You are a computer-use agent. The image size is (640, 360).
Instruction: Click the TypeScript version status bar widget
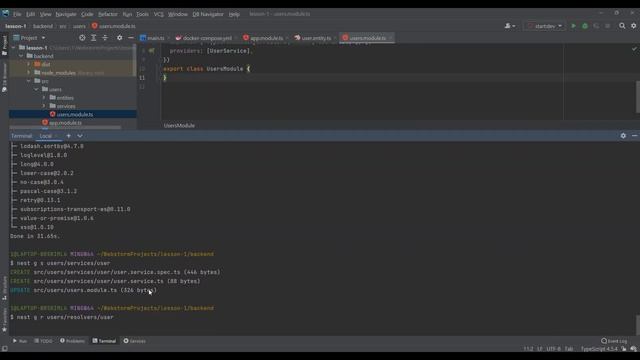pyautogui.click(x=599, y=349)
